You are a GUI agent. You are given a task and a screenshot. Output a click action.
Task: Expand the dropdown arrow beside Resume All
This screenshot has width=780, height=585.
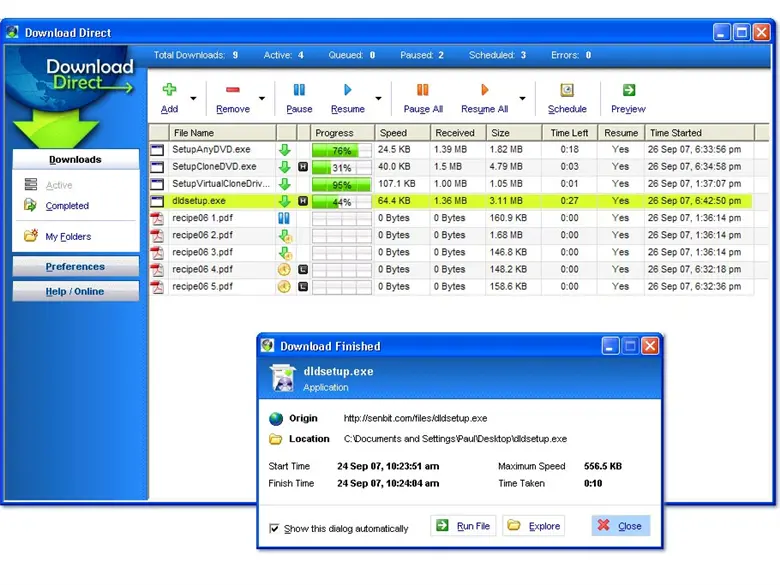click(522, 98)
